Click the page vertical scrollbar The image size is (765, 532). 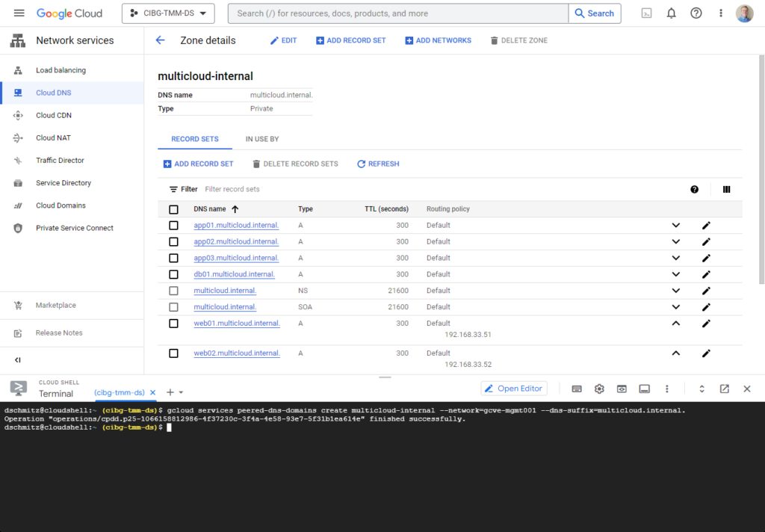(x=761, y=169)
